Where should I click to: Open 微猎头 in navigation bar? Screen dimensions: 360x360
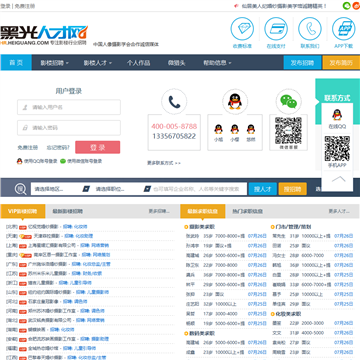(x=176, y=63)
